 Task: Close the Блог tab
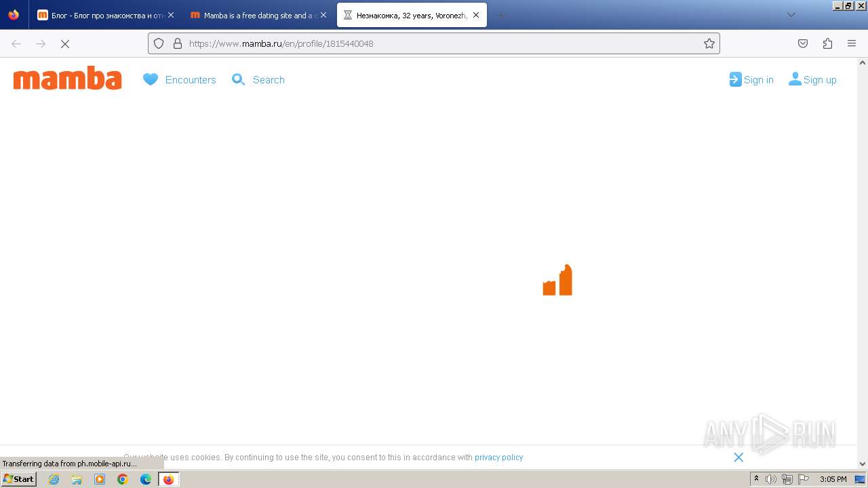click(x=171, y=15)
